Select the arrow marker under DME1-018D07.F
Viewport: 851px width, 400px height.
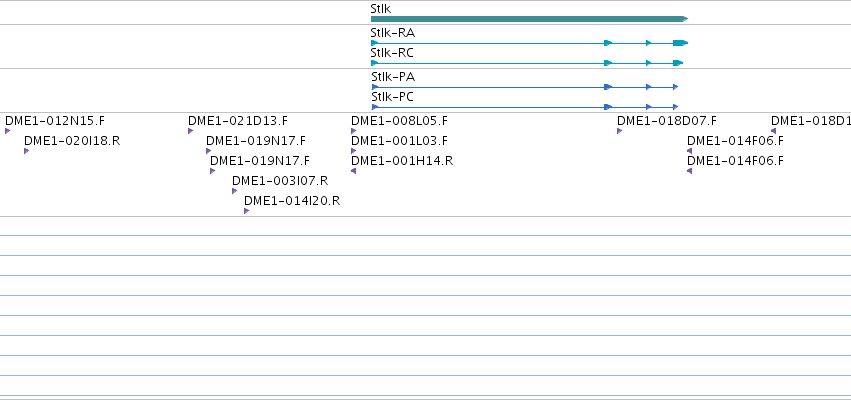pos(619,131)
